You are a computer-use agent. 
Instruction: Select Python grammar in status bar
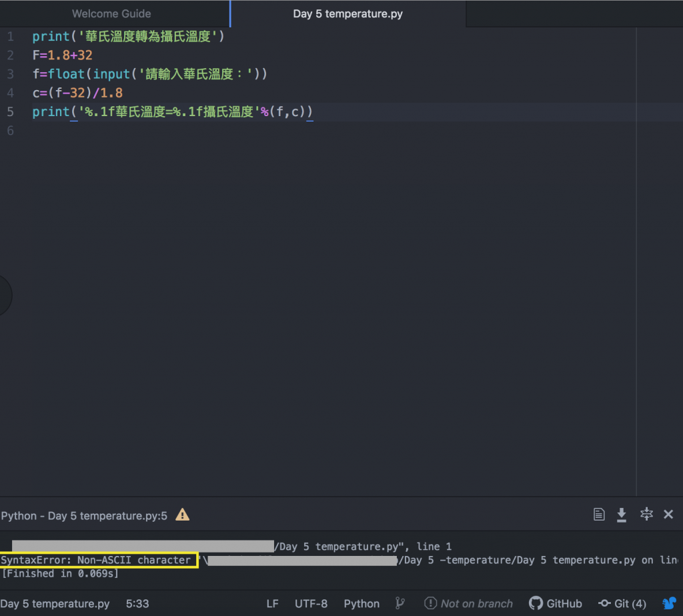click(362, 603)
